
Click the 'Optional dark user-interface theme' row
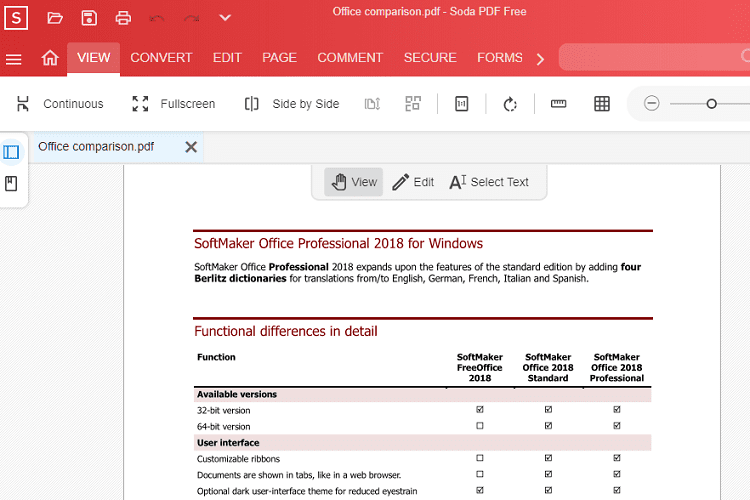tap(307, 491)
